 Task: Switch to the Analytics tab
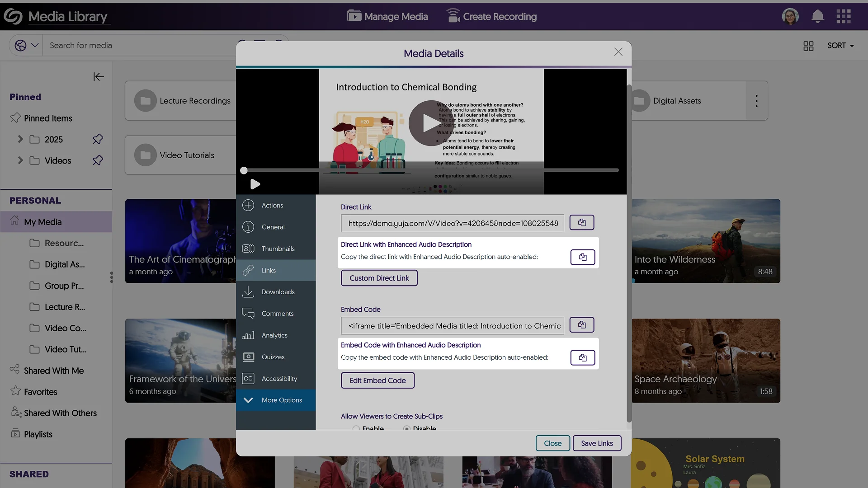(x=275, y=335)
